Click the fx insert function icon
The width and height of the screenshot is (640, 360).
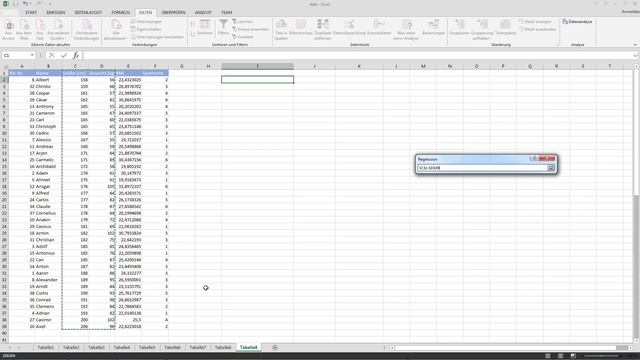coord(76,55)
